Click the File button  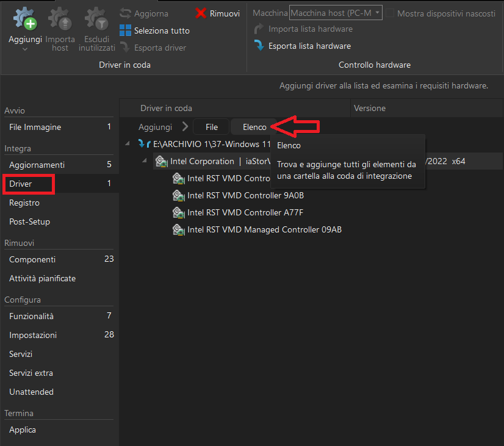211,128
